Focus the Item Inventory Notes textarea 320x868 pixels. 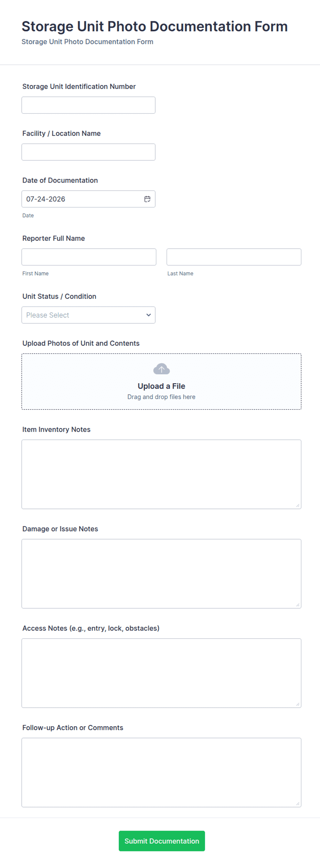[x=161, y=474]
